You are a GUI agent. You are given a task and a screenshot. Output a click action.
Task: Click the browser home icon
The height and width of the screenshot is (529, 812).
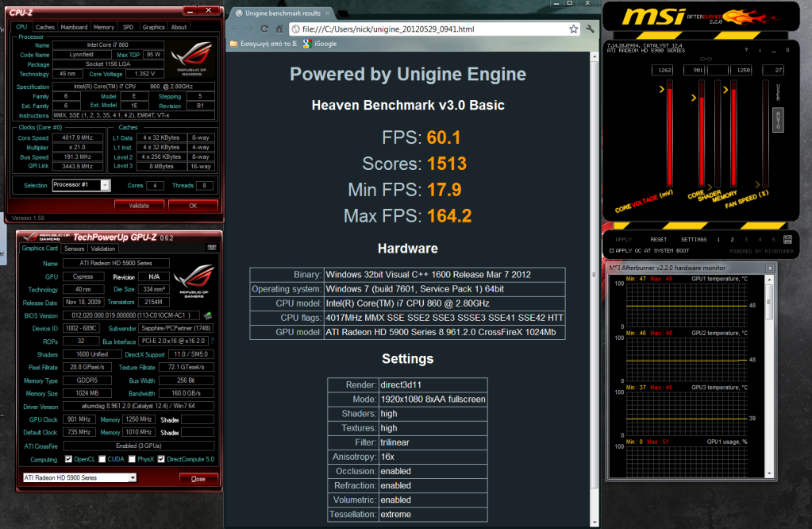tap(279, 29)
